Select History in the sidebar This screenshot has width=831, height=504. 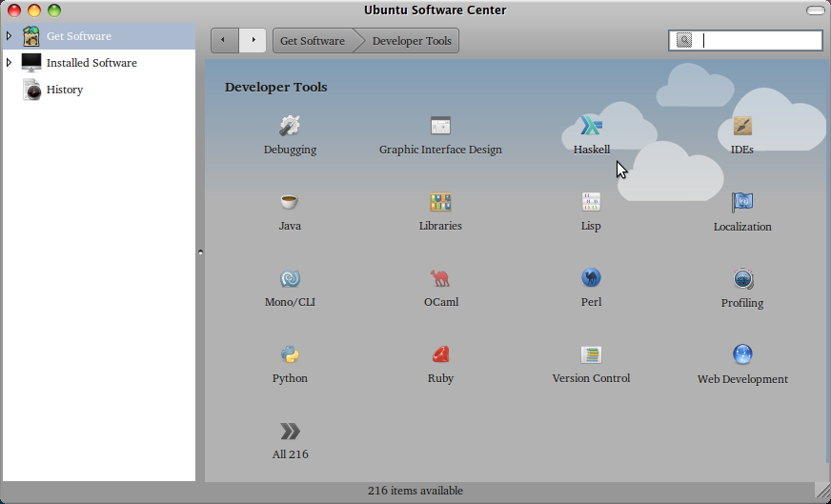click(98, 90)
